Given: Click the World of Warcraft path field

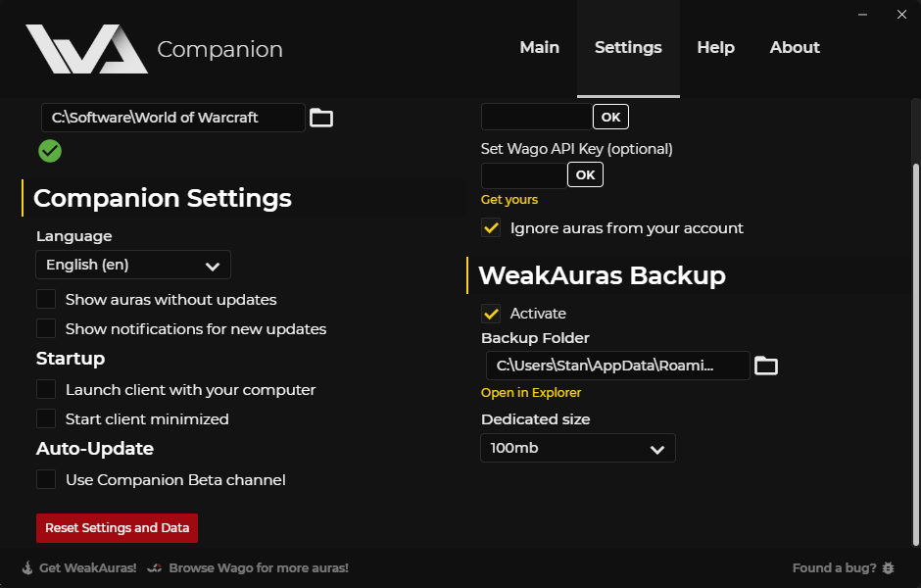Looking at the screenshot, I should point(173,118).
